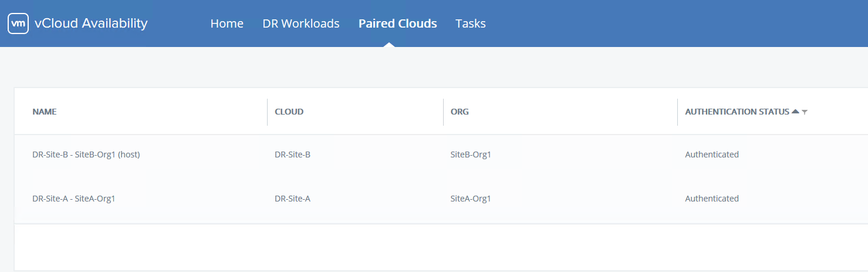Screen dimensions: 868x272
Task: Sort by the NAME column header
Action: pyautogui.click(x=45, y=112)
